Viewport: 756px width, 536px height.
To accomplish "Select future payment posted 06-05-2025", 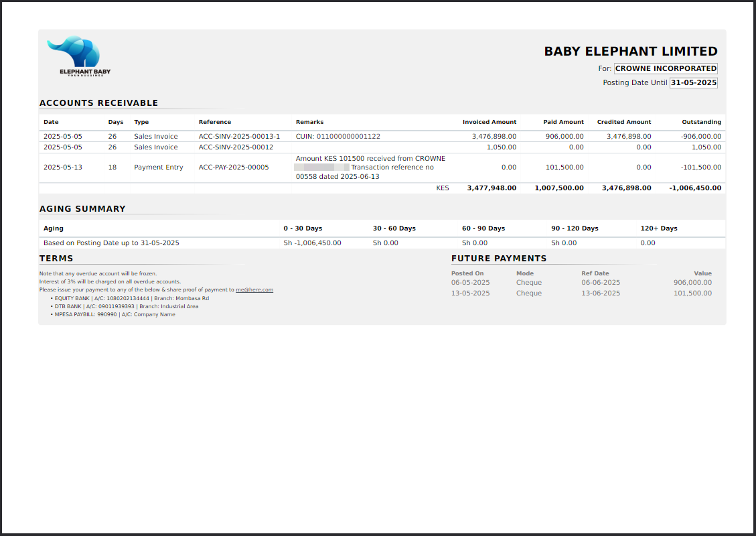I will pos(471,283).
